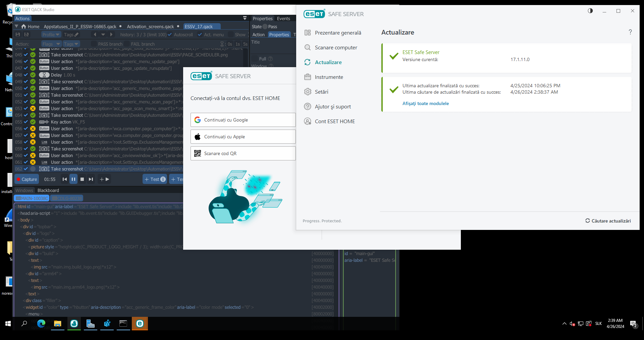This screenshot has height=340, width=644.
Task: Click the Scanare cod QR option
Action: click(243, 153)
